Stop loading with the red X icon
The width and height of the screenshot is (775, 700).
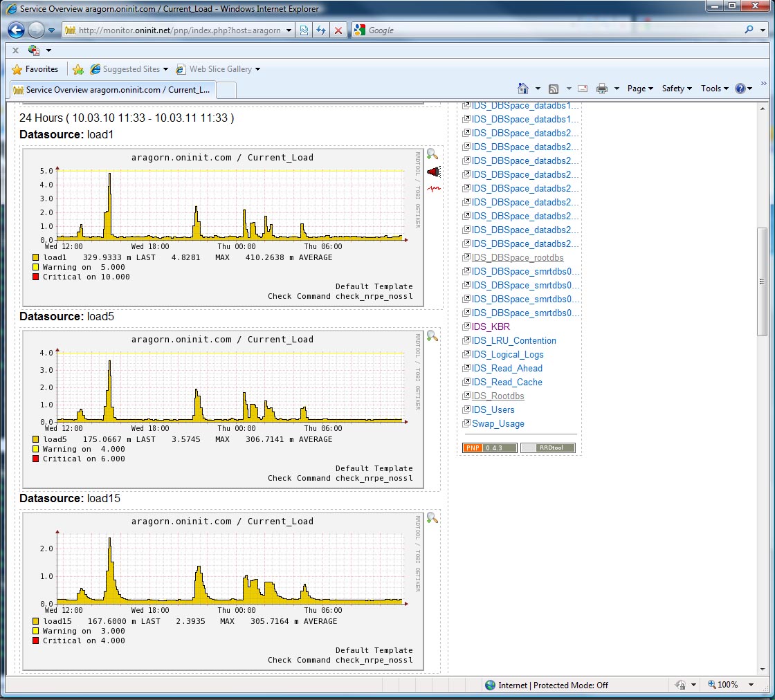tap(338, 30)
